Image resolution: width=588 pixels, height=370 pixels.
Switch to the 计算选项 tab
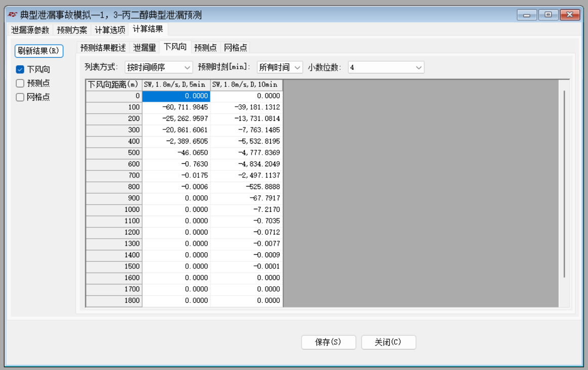click(x=110, y=30)
